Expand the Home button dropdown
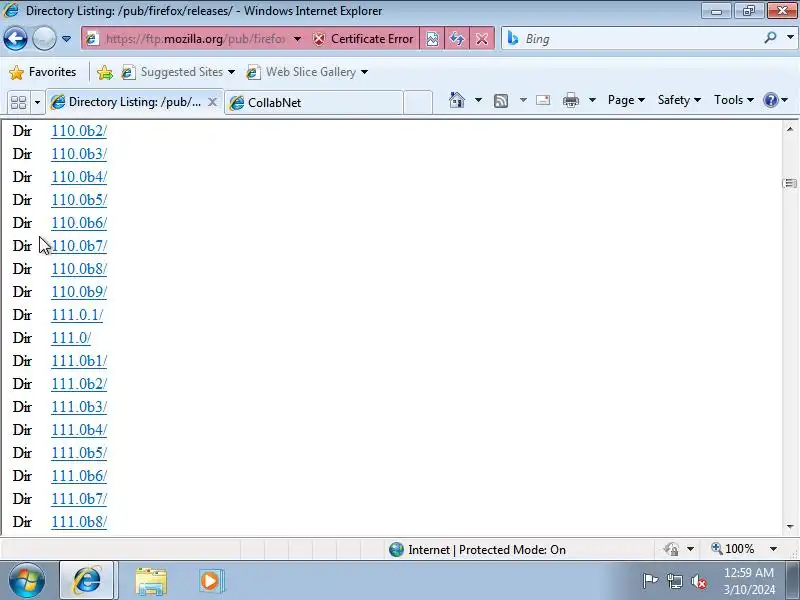 pos(478,100)
